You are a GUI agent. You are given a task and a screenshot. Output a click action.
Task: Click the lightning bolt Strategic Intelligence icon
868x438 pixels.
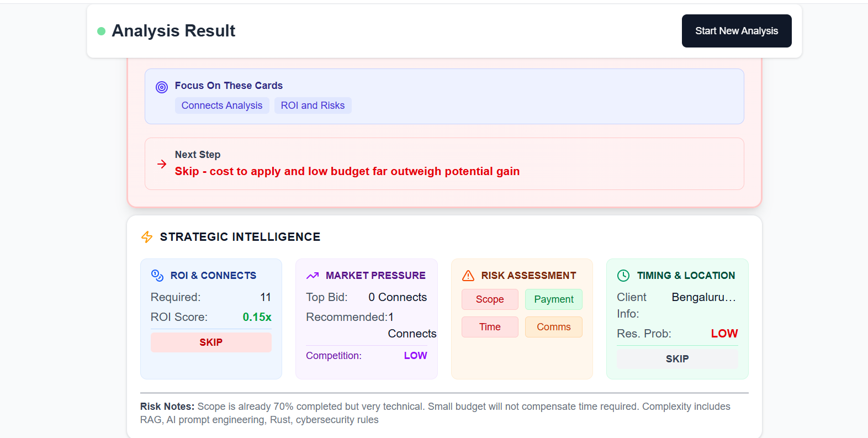click(147, 237)
